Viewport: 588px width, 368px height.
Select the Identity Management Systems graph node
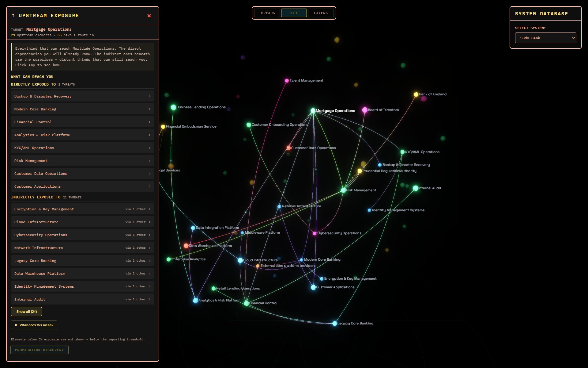click(x=369, y=210)
